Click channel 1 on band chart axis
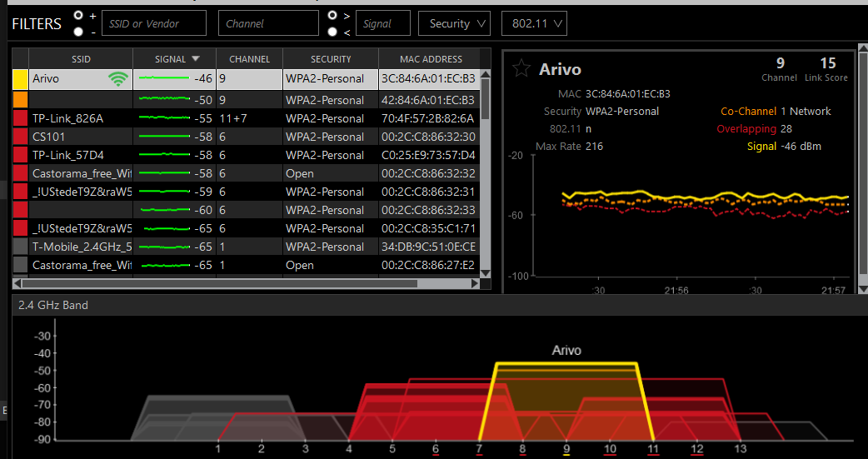This screenshot has height=459, width=868. (x=218, y=449)
